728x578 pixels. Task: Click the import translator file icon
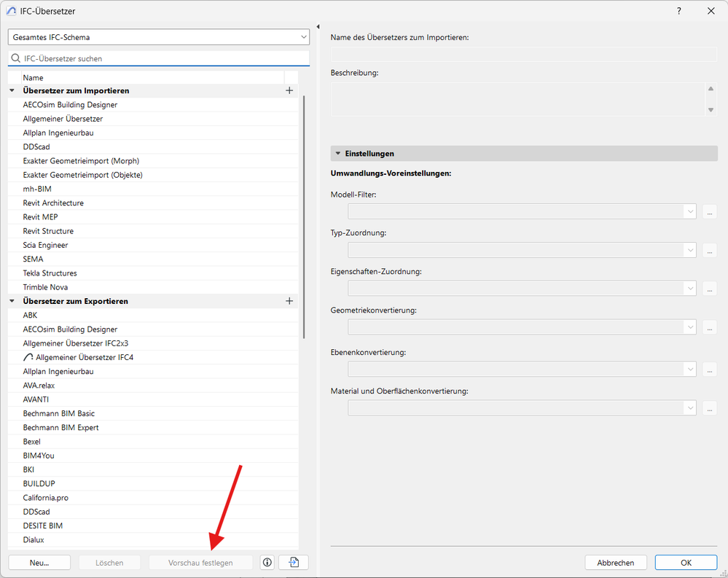(x=294, y=562)
